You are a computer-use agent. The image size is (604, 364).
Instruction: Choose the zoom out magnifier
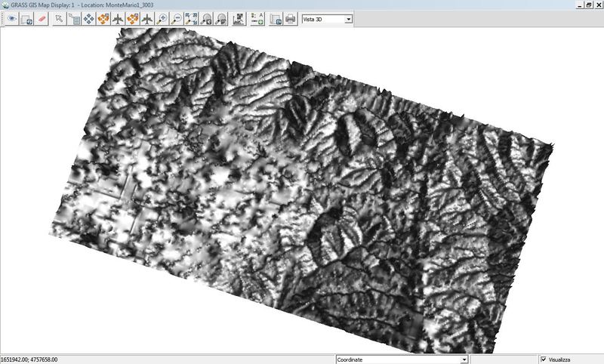(x=176, y=19)
